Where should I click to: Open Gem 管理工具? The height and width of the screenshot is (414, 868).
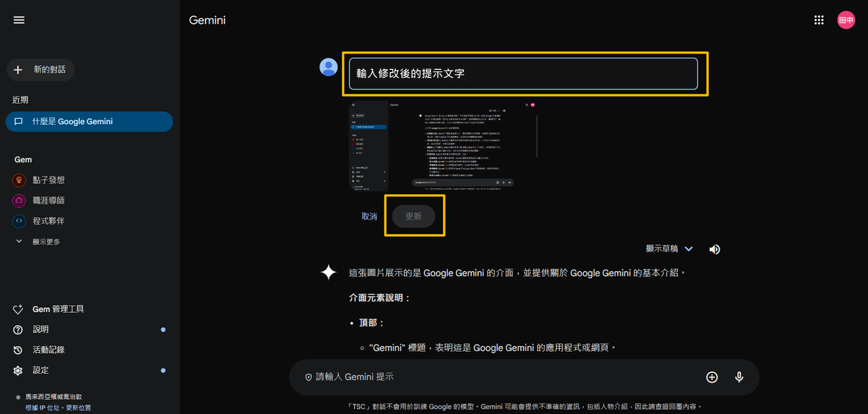point(58,309)
